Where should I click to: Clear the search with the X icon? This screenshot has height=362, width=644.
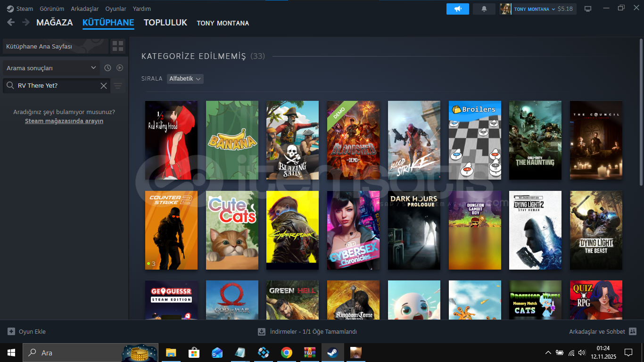(x=104, y=86)
